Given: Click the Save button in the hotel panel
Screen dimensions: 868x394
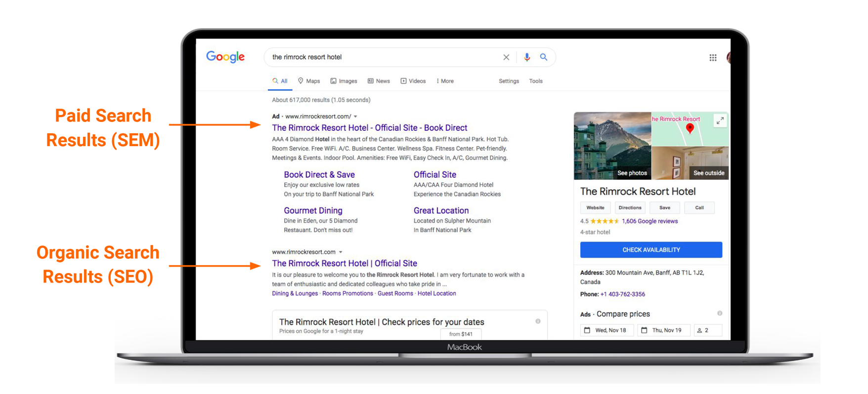Looking at the screenshot, I should coord(665,208).
